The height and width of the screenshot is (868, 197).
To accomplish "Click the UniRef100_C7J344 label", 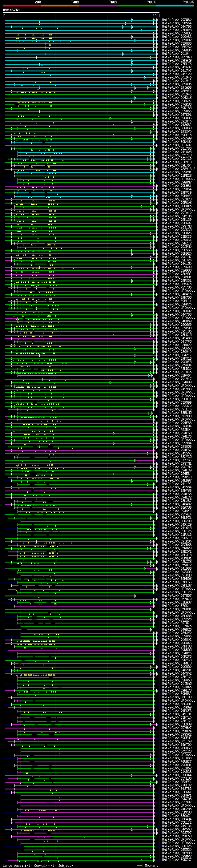I will (x=176, y=775).
